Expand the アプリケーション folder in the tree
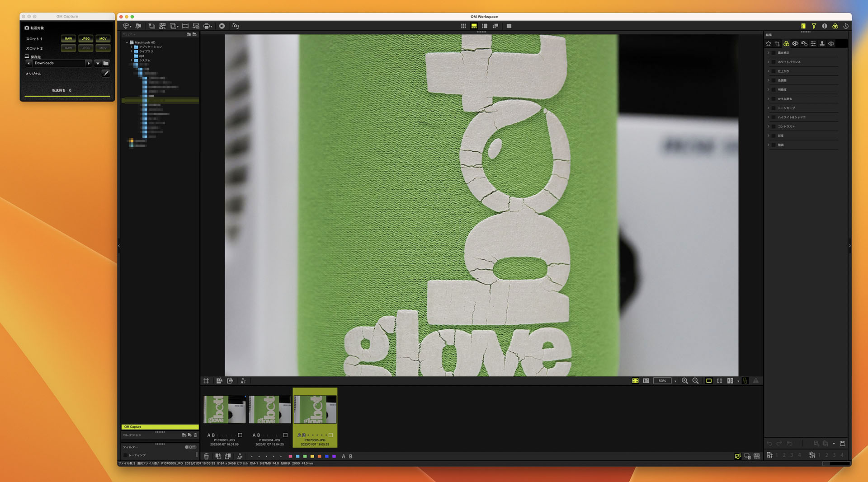The height and width of the screenshot is (482, 868). point(132,47)
